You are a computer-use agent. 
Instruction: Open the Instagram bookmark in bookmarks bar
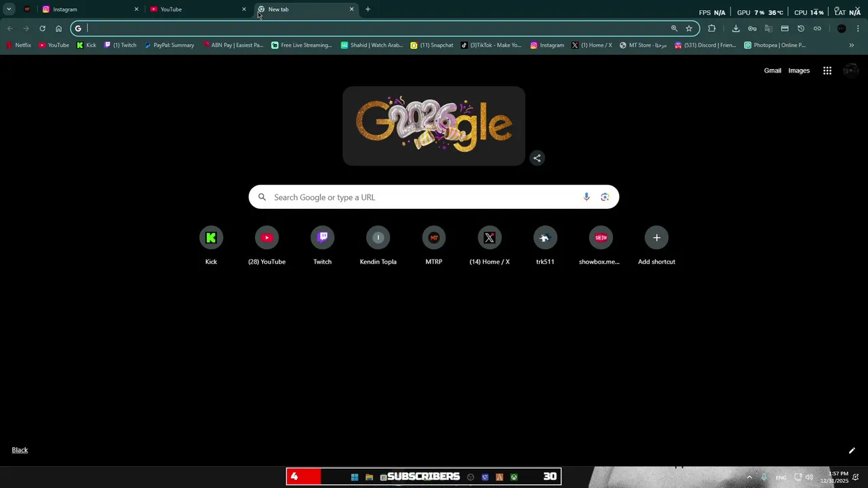(x=547, y=45)
